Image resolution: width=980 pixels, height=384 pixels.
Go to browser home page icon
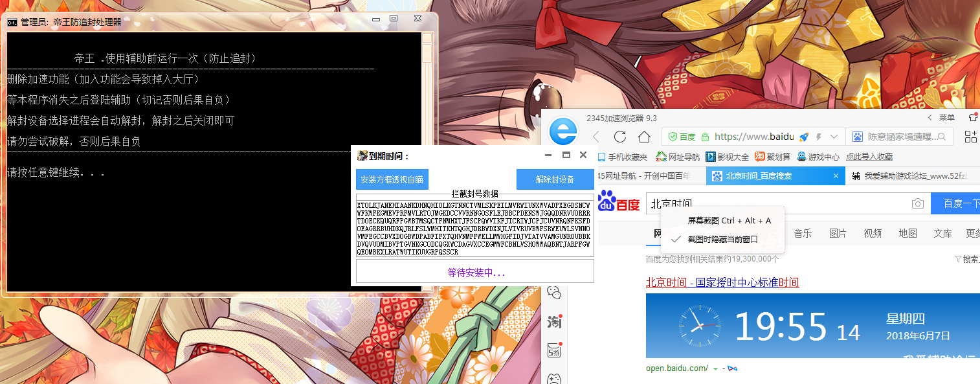pos(644,137)
